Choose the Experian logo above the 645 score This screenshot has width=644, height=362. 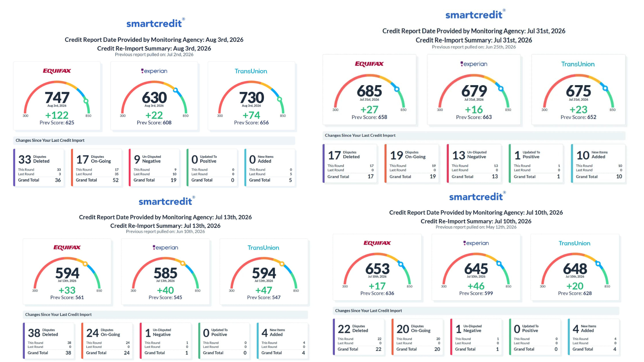point(476,243)
